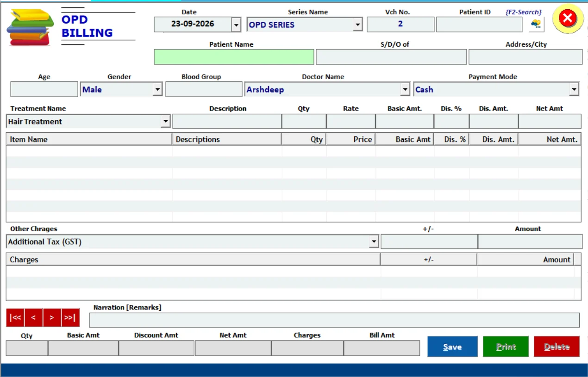588x377 pixels.
Task: Go to first record with |<< button
Action: click(15, 317)
